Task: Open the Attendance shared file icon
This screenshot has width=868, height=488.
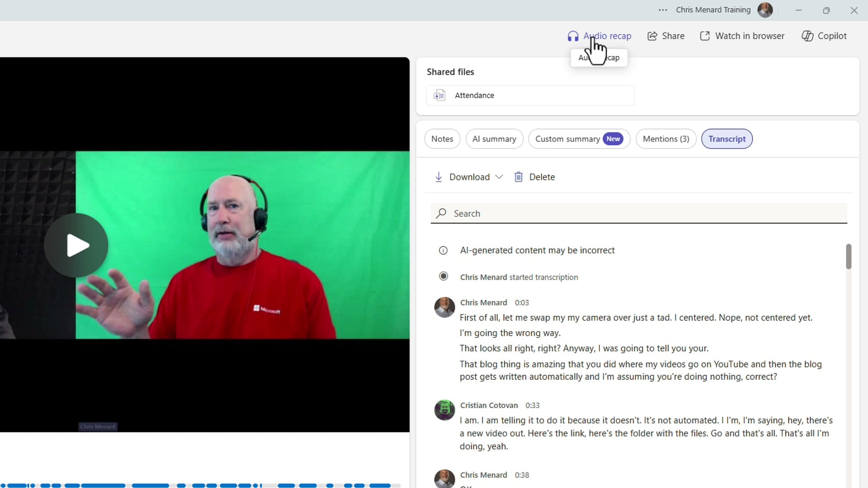Action: [x=439, y=95]
